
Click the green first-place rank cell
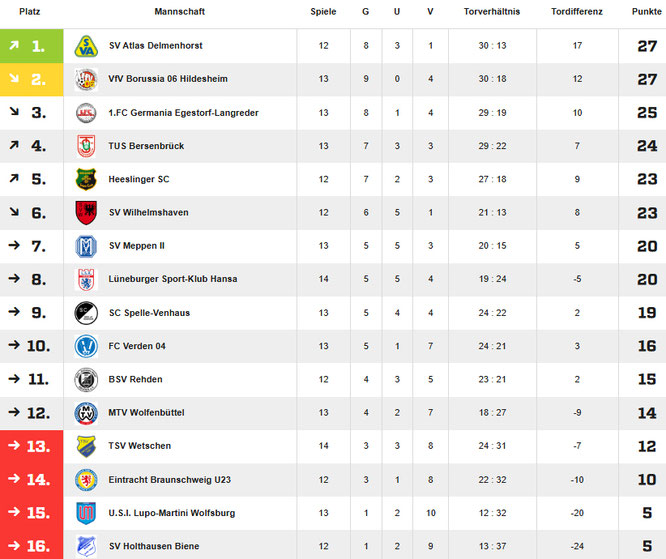(x=32, y=46)
